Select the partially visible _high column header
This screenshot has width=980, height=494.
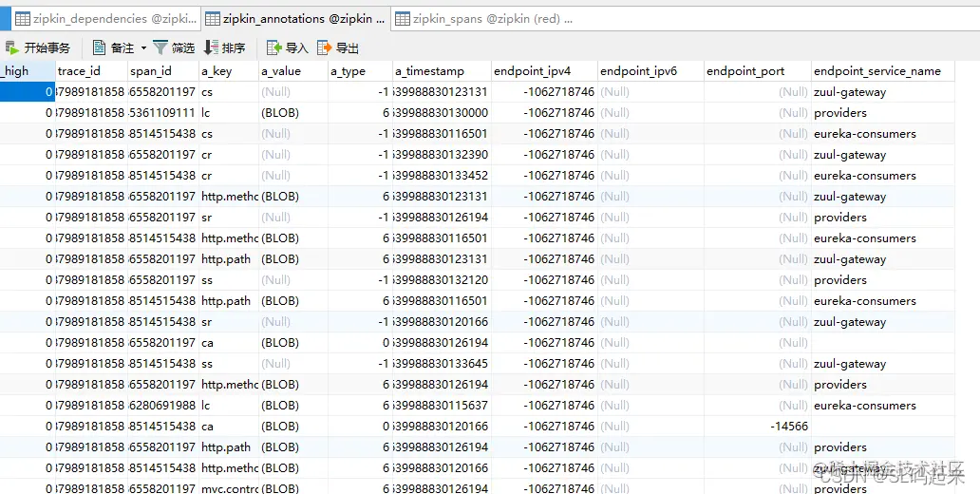28,71
